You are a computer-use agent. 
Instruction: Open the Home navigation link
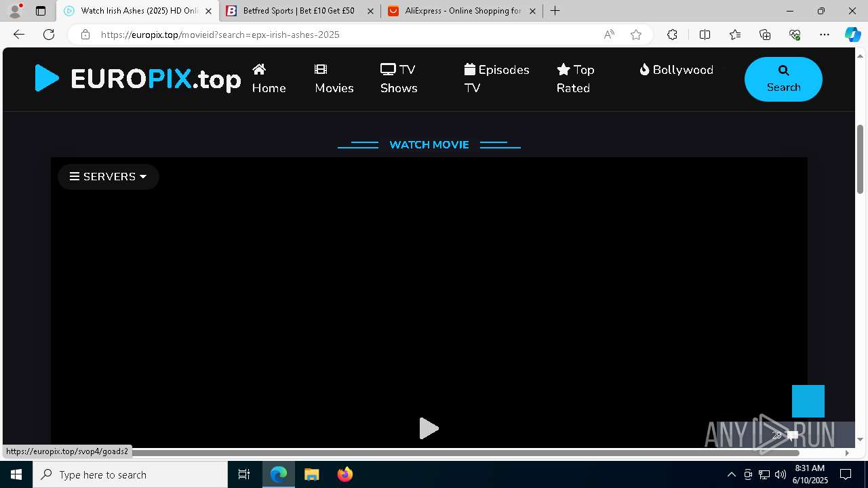point(269,79)
